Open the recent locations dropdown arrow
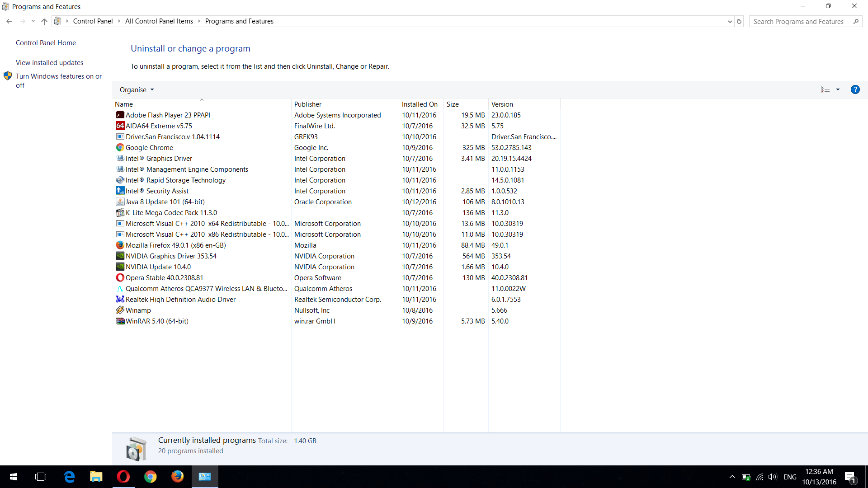The height and width of the screenshot is (488, 868). coord(33,21)
